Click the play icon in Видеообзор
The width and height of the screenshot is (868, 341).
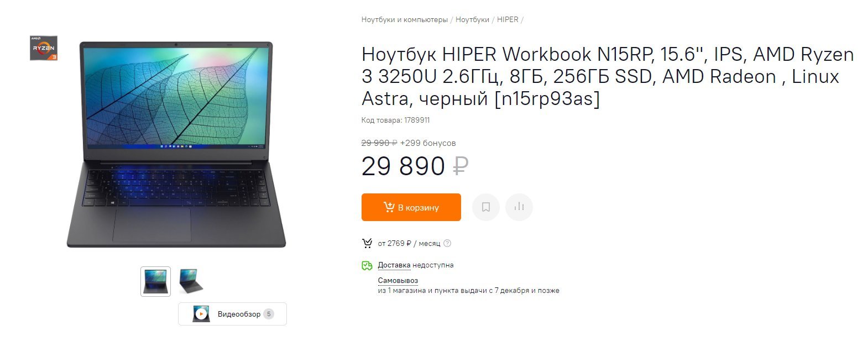(201, 314)
